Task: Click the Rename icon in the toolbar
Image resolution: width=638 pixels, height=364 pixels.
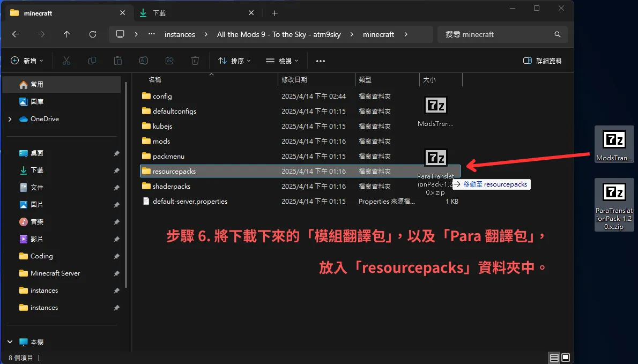Action: tap(143, 60)
